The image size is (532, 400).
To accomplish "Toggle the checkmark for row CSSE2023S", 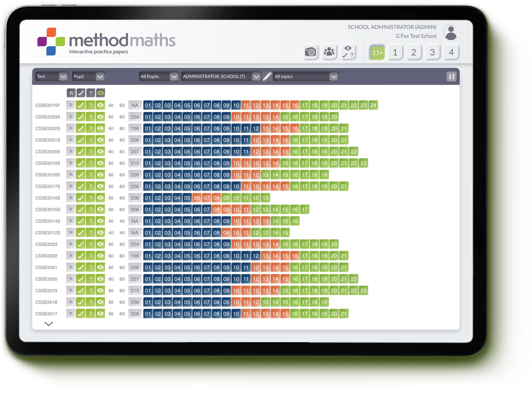I will click(81, 117).
